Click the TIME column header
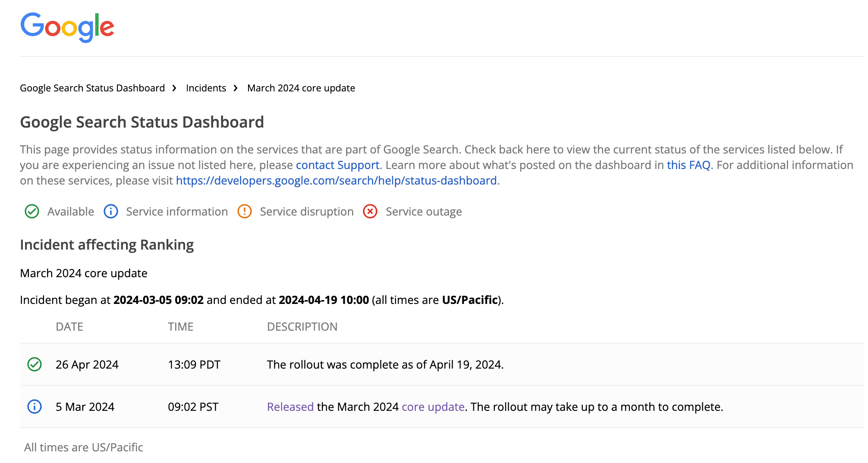This screenshot has width=868, height=463. pyautogui.click(x=181, y=327)
